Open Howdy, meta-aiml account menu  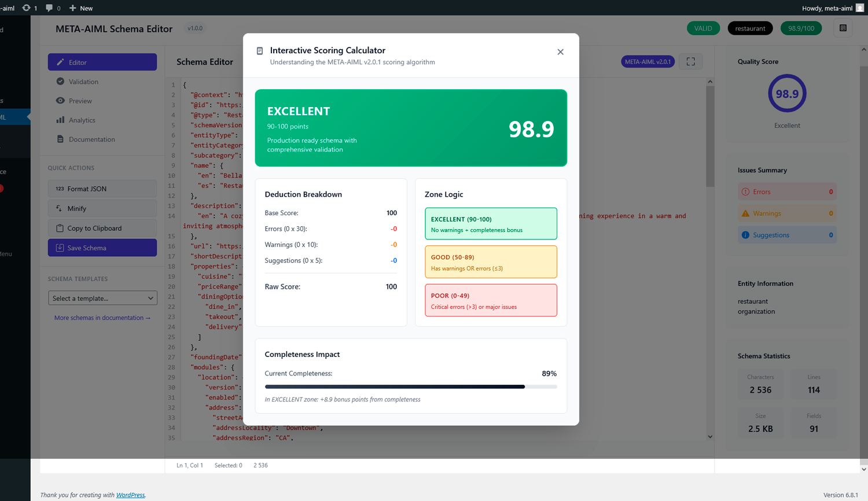point(833,8)
